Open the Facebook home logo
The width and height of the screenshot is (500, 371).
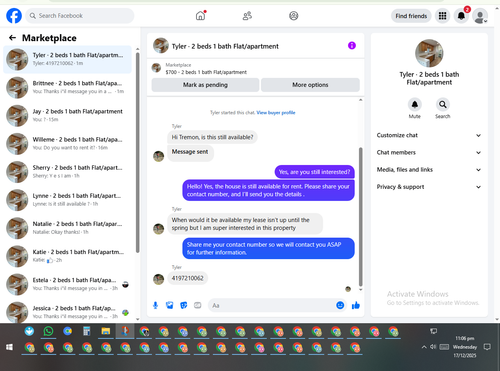(14, 16)
